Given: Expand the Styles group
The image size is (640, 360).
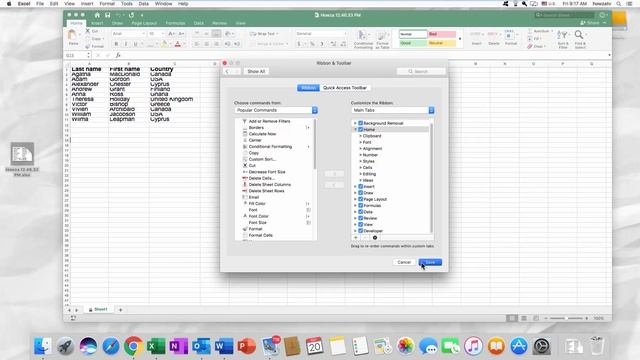Looking at the screenshot, I should 360,161.
